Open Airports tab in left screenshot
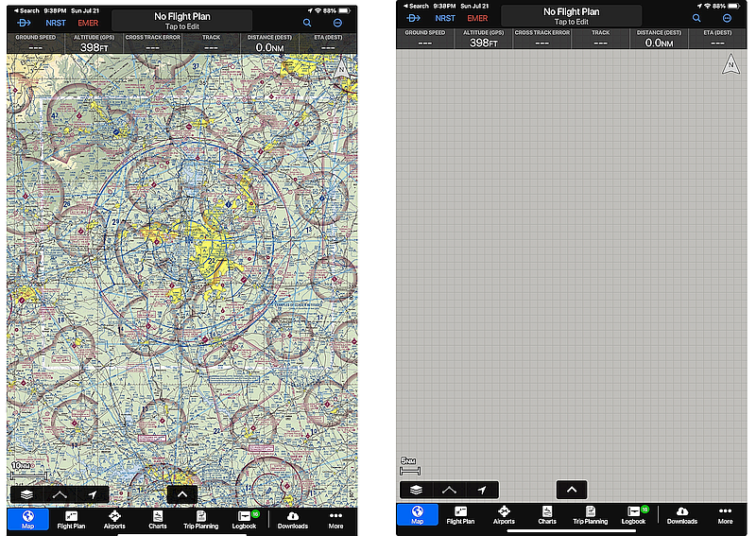This screenshot has height=536, width=756. pos(114,520)
